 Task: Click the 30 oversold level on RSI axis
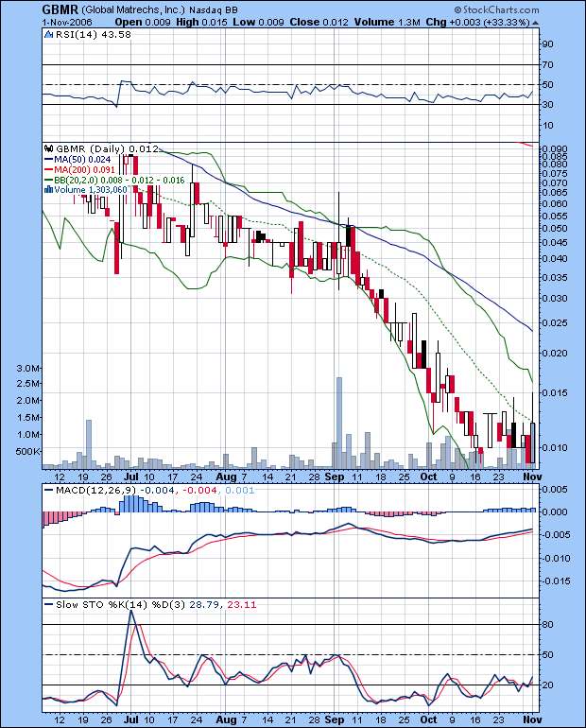coord(548,104)
